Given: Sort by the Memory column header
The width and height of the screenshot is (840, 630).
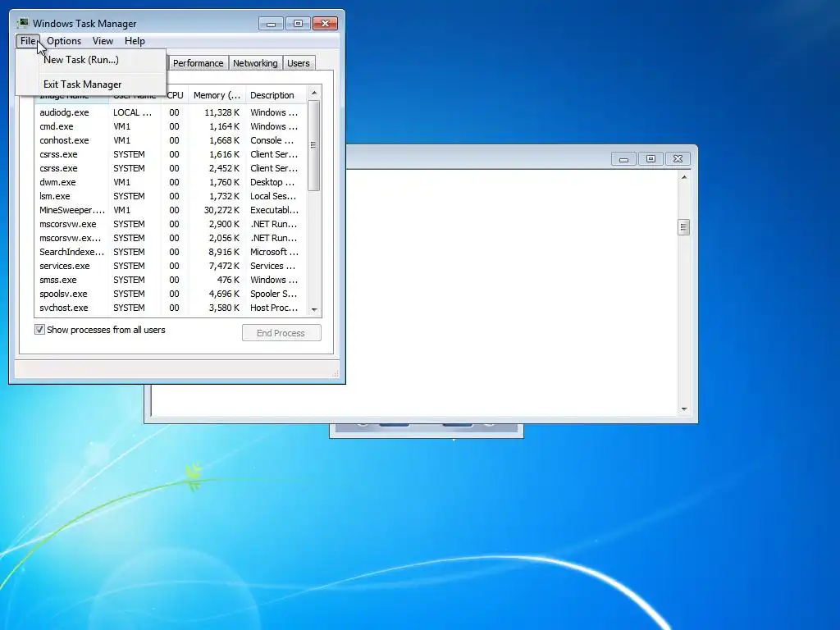Looking at the screenshot, I should pos(217,95).
